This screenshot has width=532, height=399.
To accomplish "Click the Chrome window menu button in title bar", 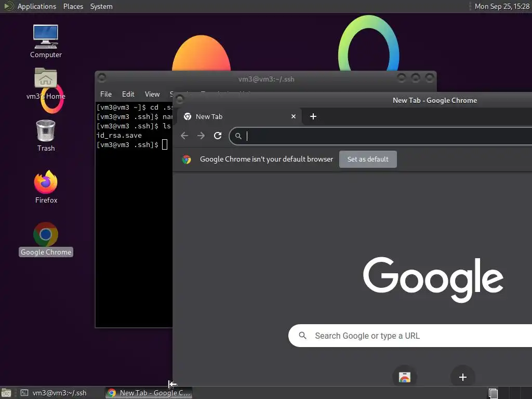I will tap(180, 99).
